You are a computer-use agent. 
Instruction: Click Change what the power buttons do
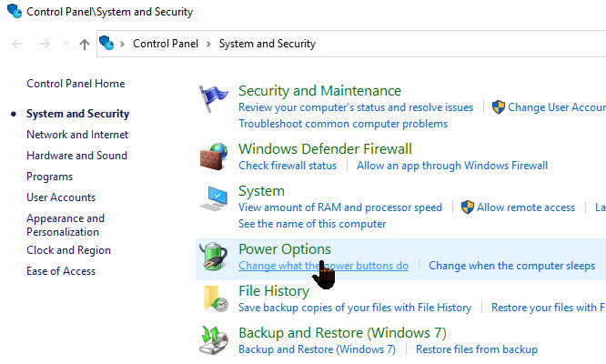click(x=323, y=266)
